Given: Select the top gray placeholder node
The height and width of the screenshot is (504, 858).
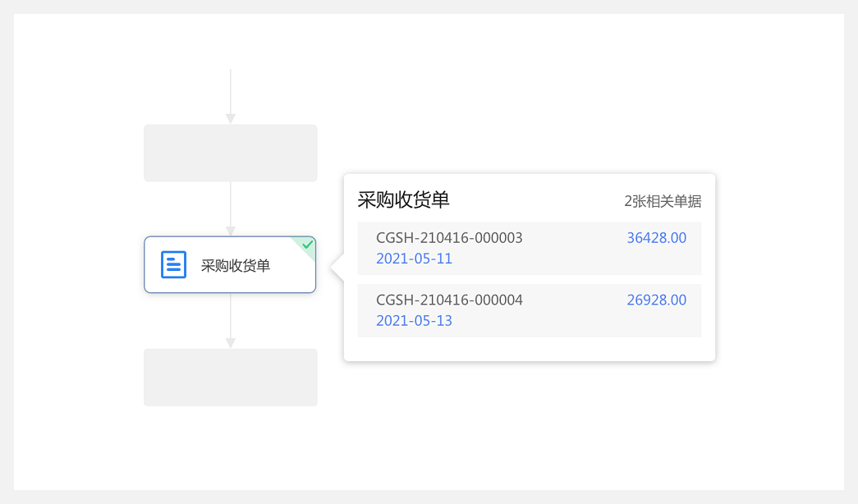Looking at the screenshot, I should coord(231,153).
